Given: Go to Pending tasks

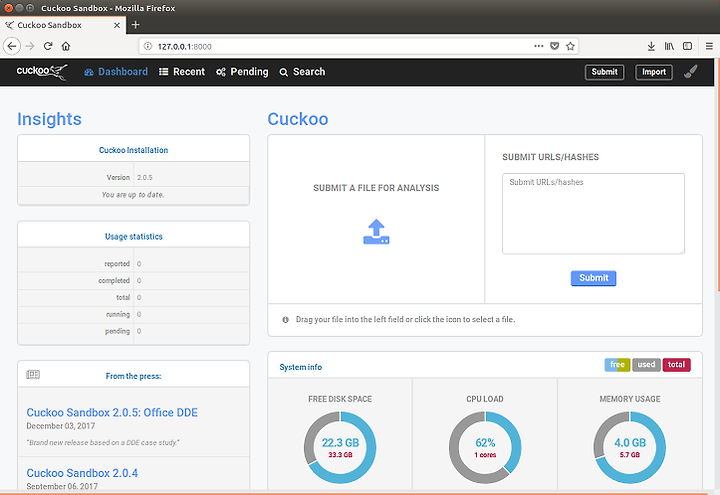Looking at the screenshot, I should pos(242,72).
